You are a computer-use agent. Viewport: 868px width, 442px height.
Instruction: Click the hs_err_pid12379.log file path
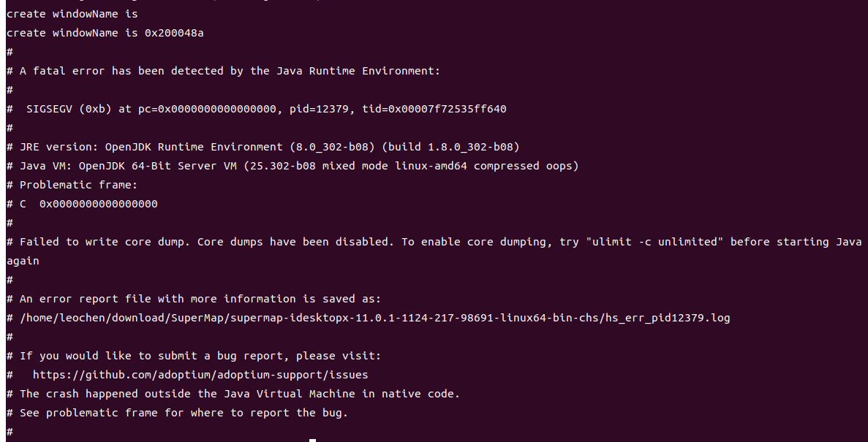374,318
